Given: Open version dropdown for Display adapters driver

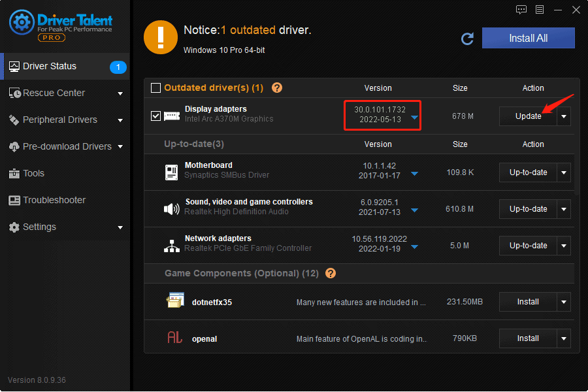Looking at the screenshot, I should [x=414, y=118].
